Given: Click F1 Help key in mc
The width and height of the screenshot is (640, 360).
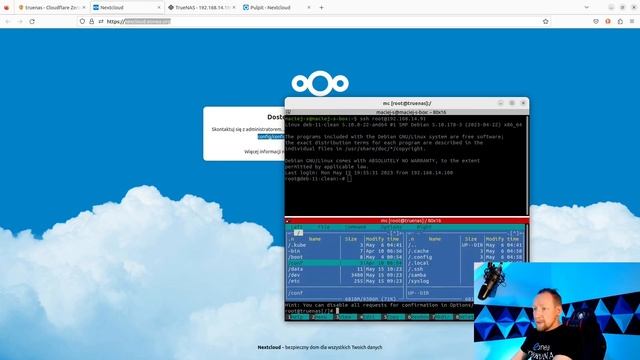Looking at the screenshot, I should pyautogui.click(x=298, y=317).
